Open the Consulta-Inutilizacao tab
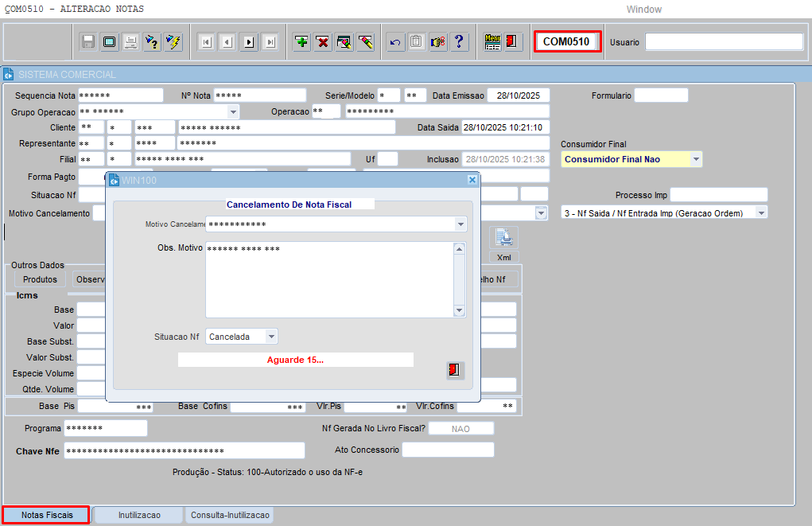Image resolution: width=812 pixels, height=526 pixels. (230, 515)
